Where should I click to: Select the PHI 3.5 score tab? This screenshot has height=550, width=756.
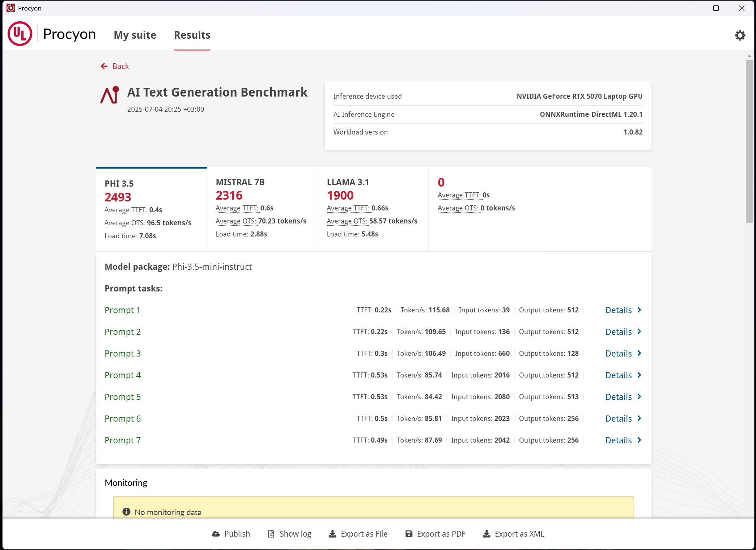(151, 209)
